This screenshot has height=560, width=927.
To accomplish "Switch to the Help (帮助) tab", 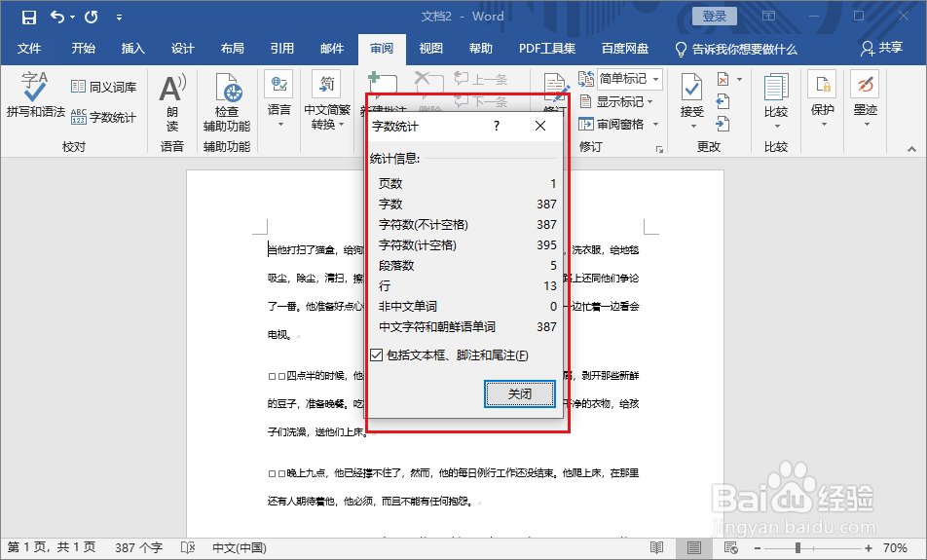I will (x=481, y=49).
